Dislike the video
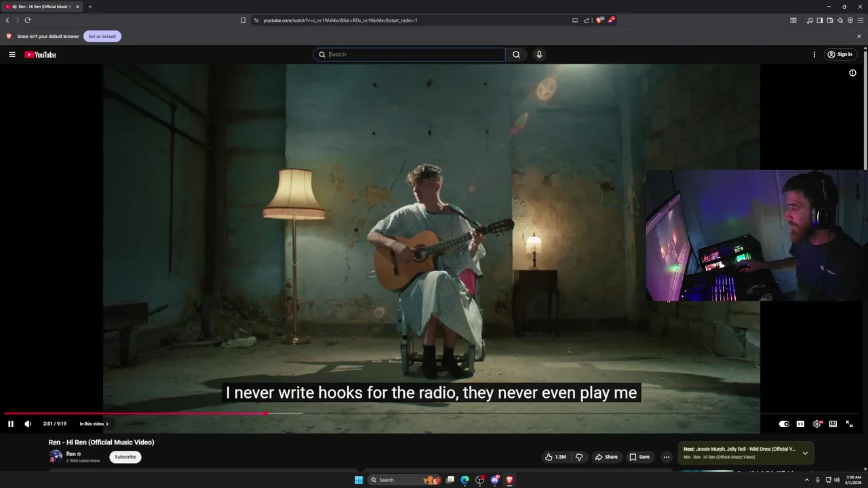The width and height of the screenshot is (868, 488). (579, 457)
